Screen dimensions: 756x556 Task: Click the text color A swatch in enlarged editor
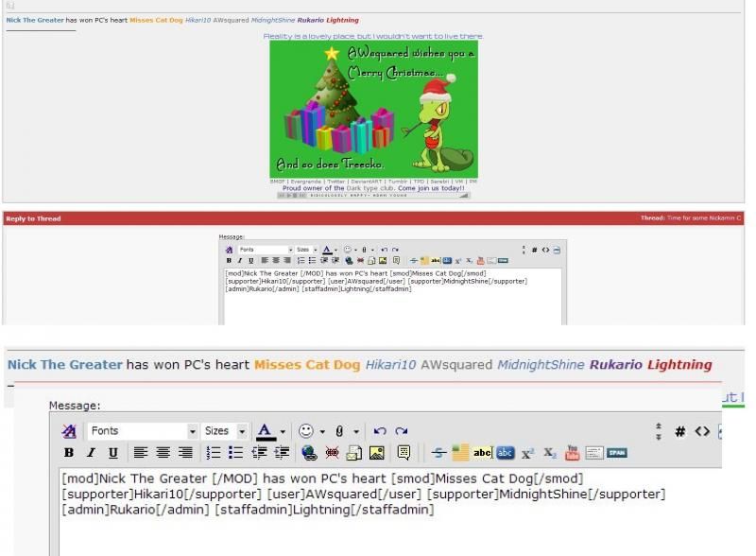[266, 431]
